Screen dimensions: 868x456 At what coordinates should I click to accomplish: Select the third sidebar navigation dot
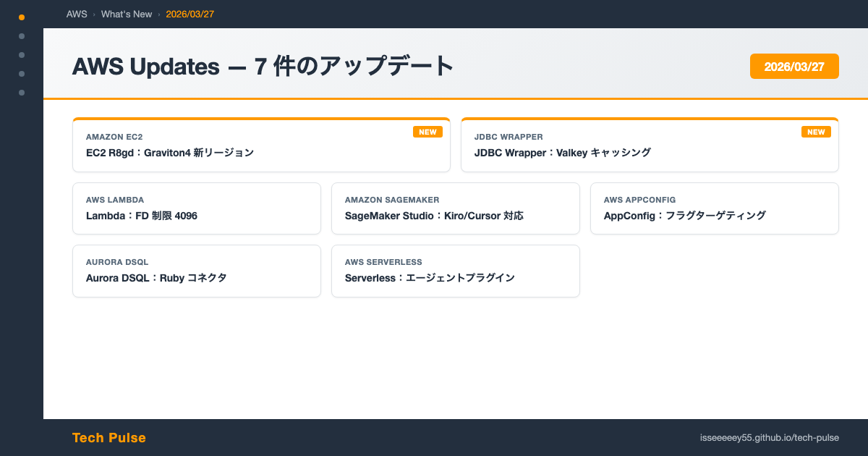[22, 54]
